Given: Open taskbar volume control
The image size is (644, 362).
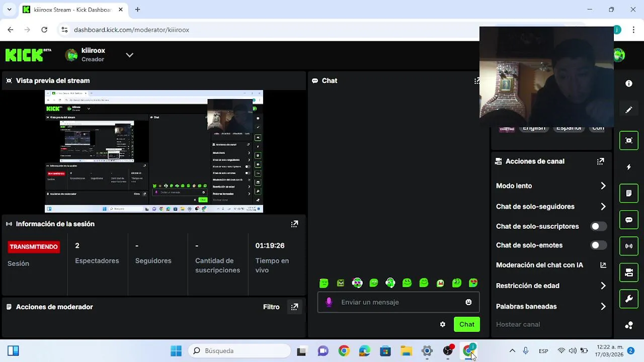Looking at the screenshot, I should [573, 351].
